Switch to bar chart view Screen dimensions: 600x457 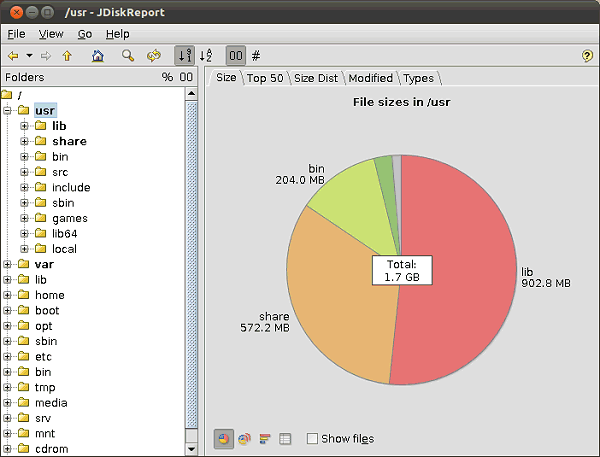[x=265, y=438]
